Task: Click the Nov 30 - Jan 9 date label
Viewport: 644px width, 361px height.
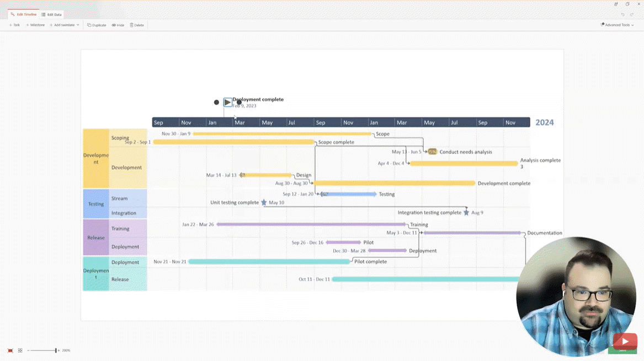Action: [176, 134]
